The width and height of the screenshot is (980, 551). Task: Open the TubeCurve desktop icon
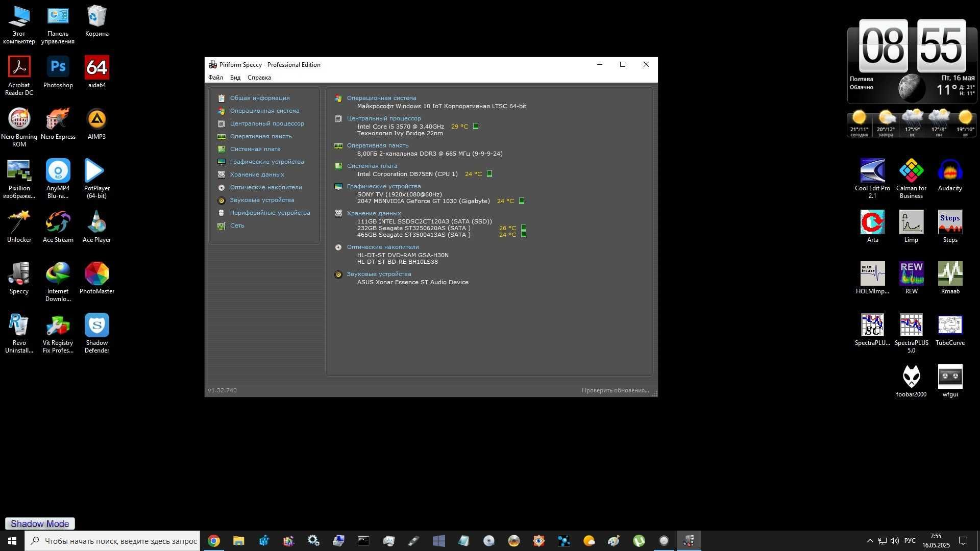pos(950,330)
